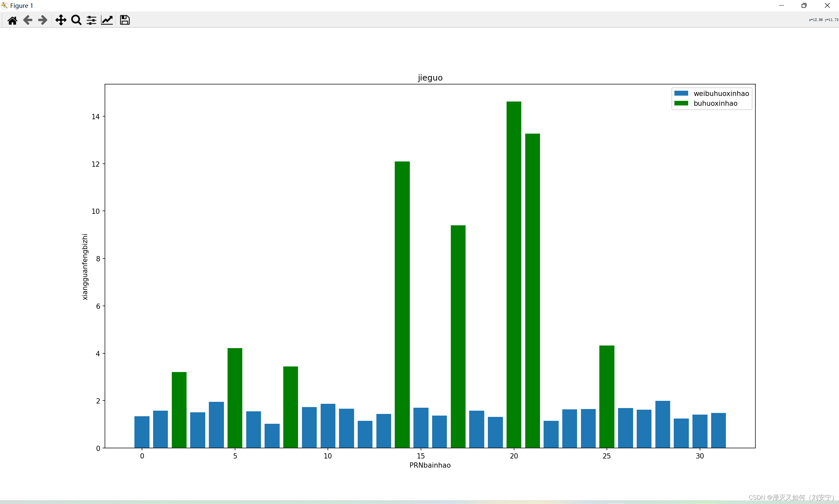Click the tallest green bar at 20
Viewport: 839px width, 504px height.
(514, 272)
